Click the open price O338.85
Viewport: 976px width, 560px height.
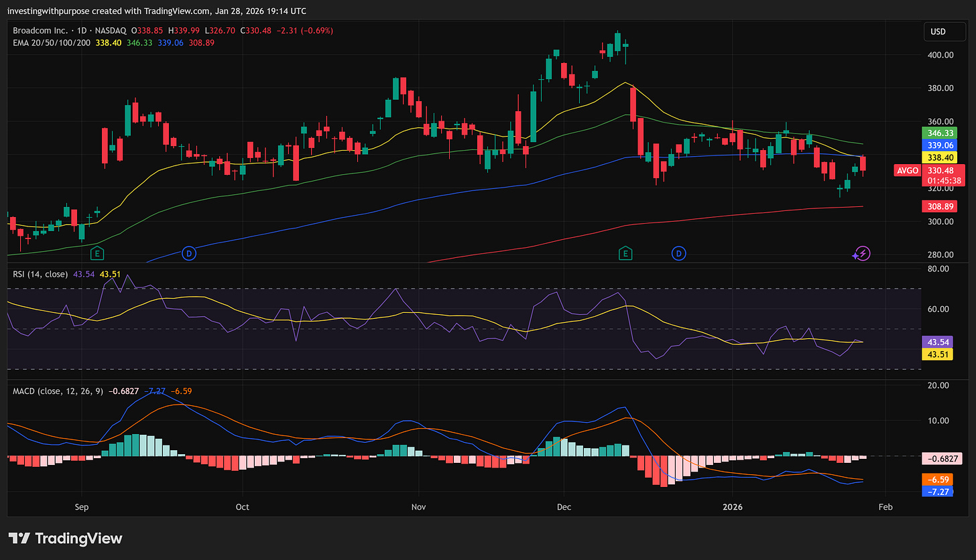pyautogui.click(x=148, y=31)
